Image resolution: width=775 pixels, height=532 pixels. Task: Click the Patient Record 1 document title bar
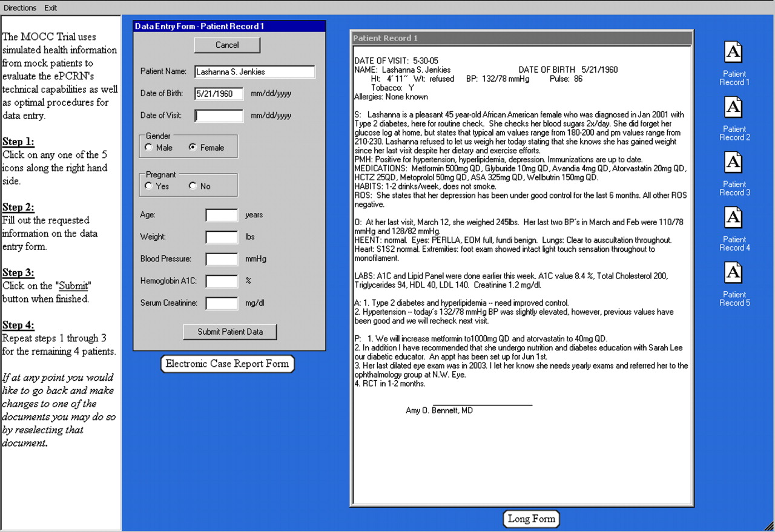[522, 38]
